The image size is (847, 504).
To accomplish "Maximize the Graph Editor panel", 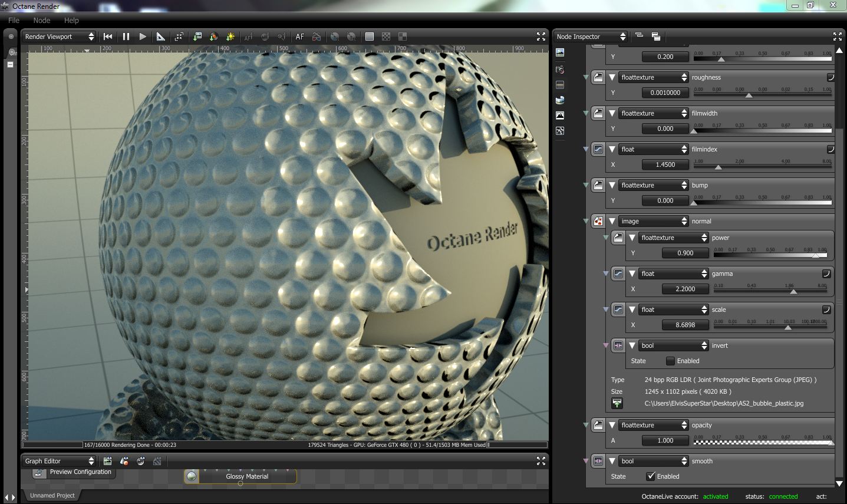I will click(x=541, y=461).
